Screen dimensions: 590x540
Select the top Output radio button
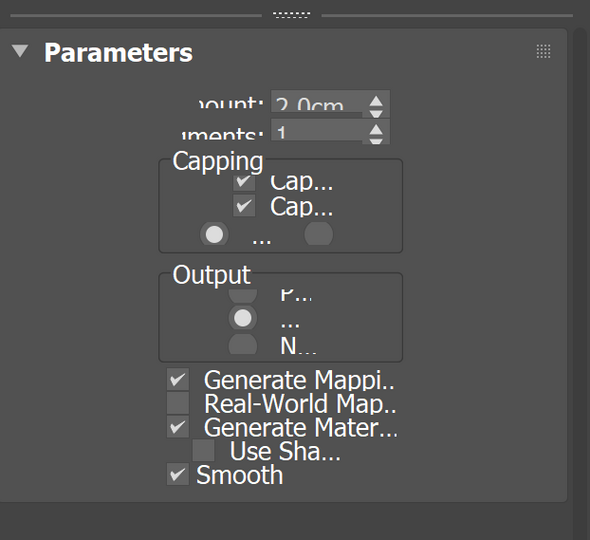[x=243, y=296]
